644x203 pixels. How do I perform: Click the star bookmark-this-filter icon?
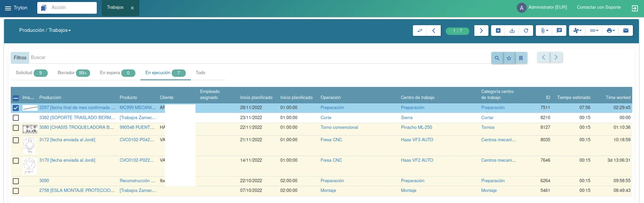pos(509,58)
